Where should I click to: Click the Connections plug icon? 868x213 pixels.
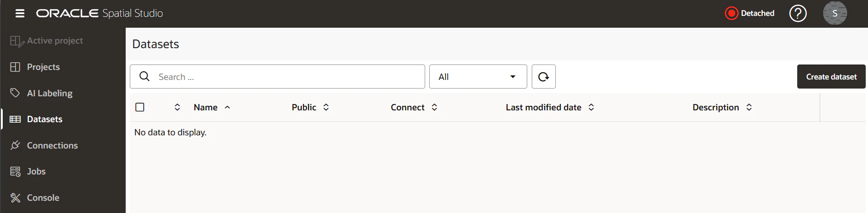tap(15, 145)
